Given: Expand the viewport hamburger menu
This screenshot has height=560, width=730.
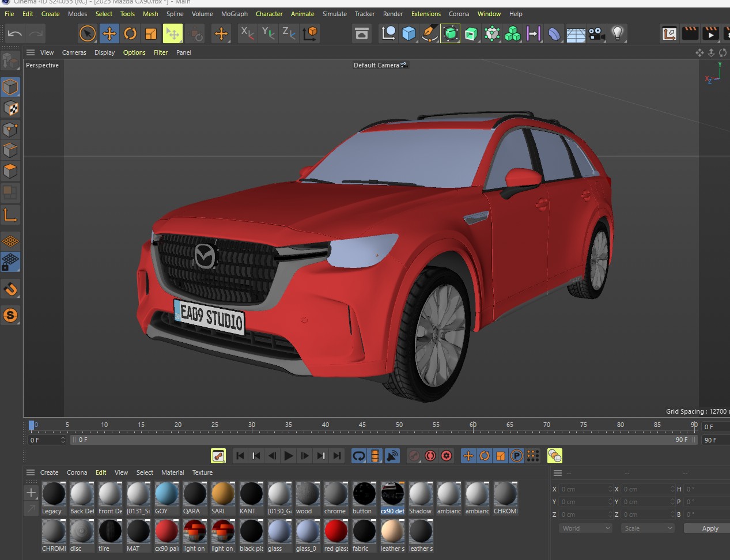Looking at the screenshot, I should [31, 52].
